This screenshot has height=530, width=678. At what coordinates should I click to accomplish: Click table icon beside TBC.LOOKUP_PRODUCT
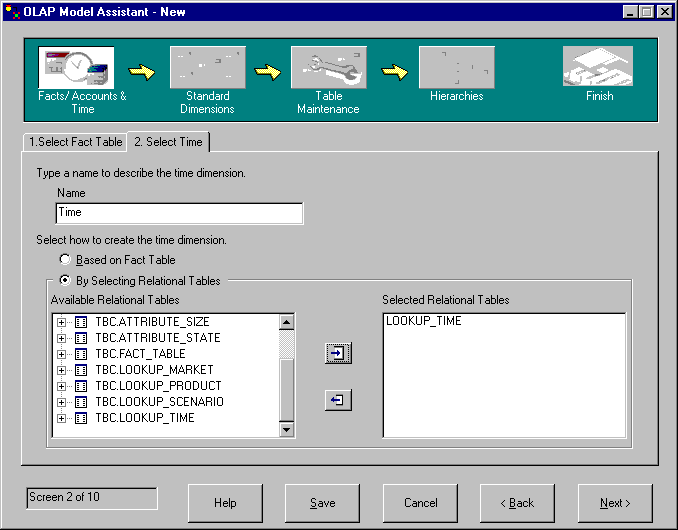[x=81, y=386]
